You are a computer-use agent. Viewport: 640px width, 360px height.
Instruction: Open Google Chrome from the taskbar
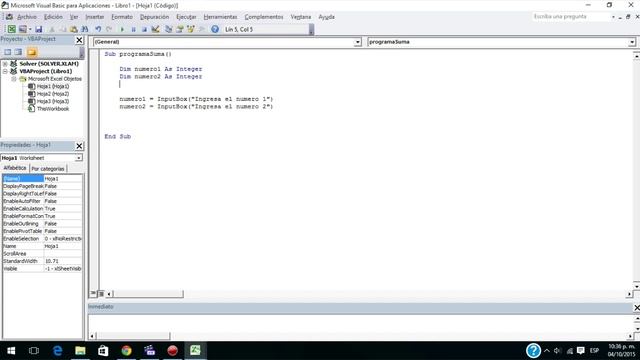[127, 351]
